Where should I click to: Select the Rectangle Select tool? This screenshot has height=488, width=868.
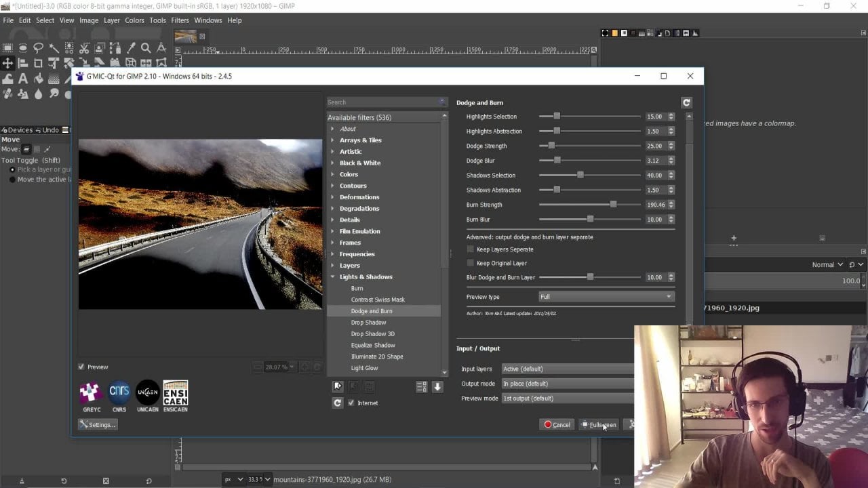pos(7,48)
